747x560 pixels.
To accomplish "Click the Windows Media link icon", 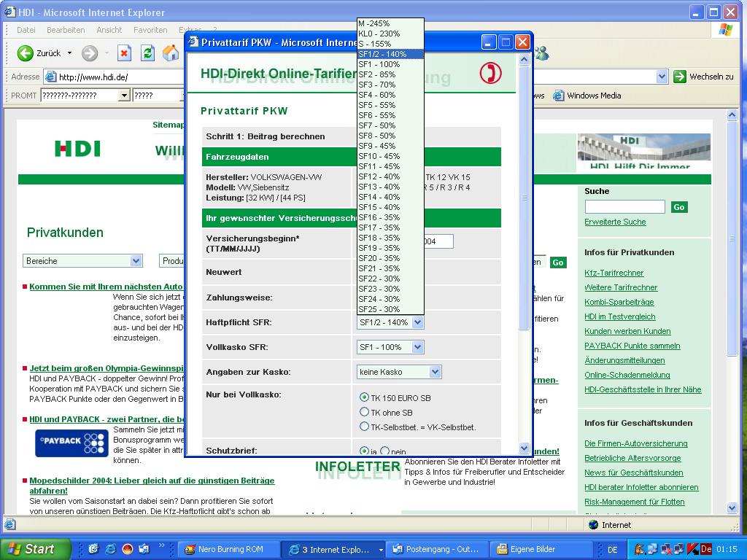I will (558, 96).
